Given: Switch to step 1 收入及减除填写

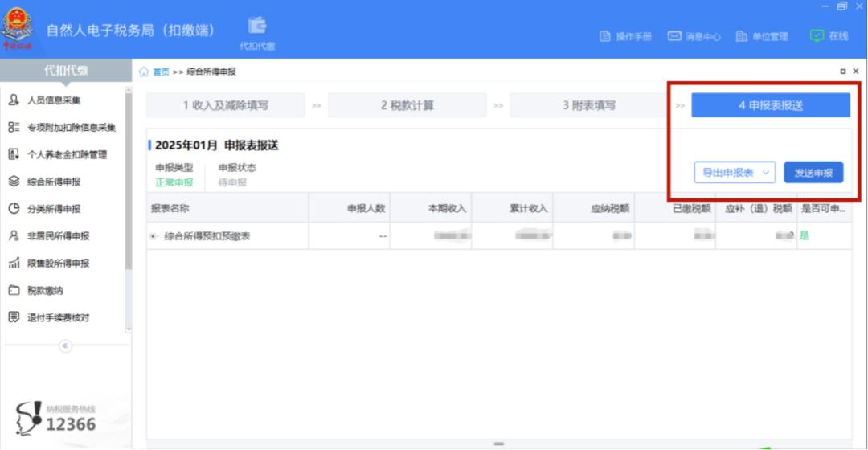Looking at the screenshot, I should point(225,105).
